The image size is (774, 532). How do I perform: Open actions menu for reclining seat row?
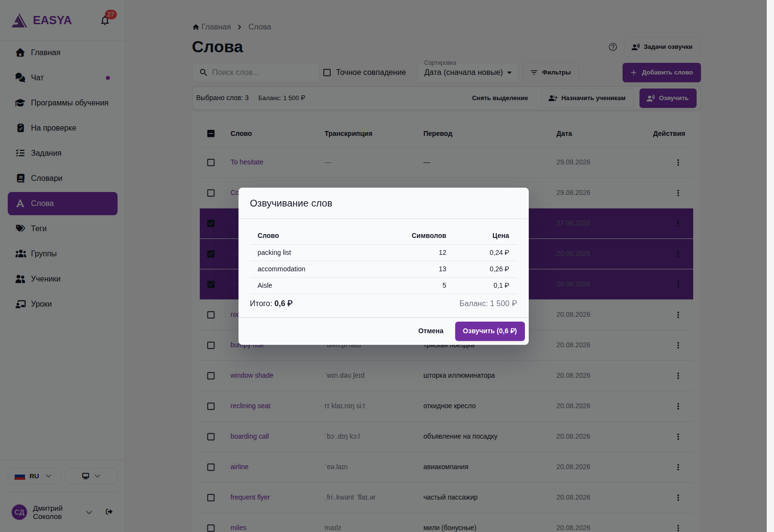click(x=678, y=406)
